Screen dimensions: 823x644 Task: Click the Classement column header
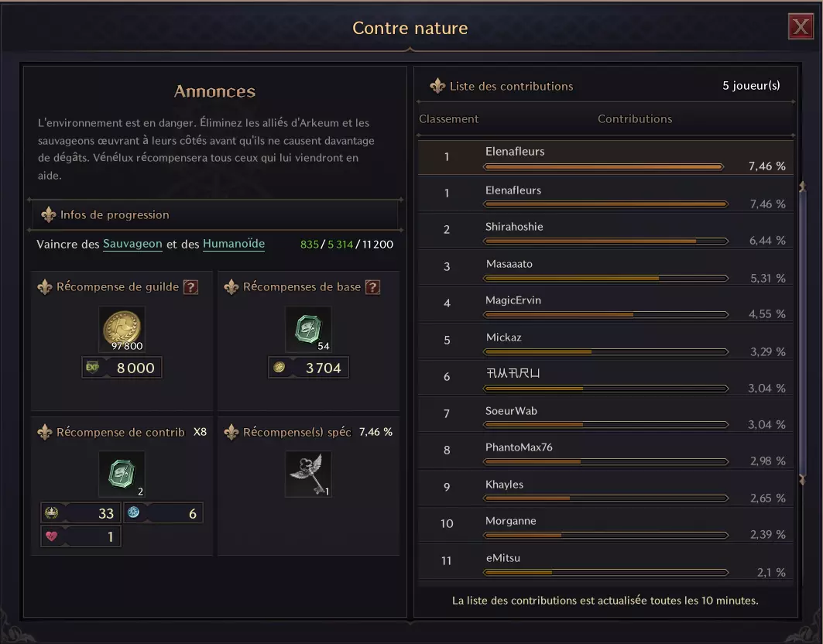pyautogui.click(x=448, y=119)
